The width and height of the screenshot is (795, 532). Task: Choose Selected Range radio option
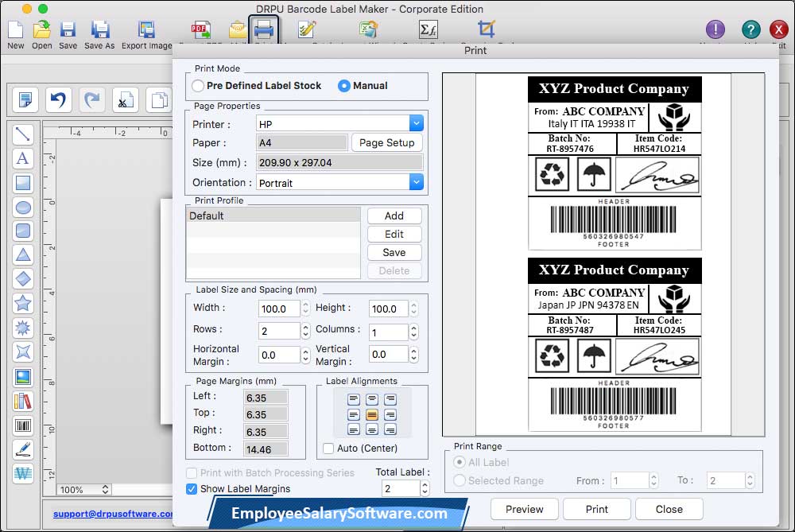click(x=460, y=480)
